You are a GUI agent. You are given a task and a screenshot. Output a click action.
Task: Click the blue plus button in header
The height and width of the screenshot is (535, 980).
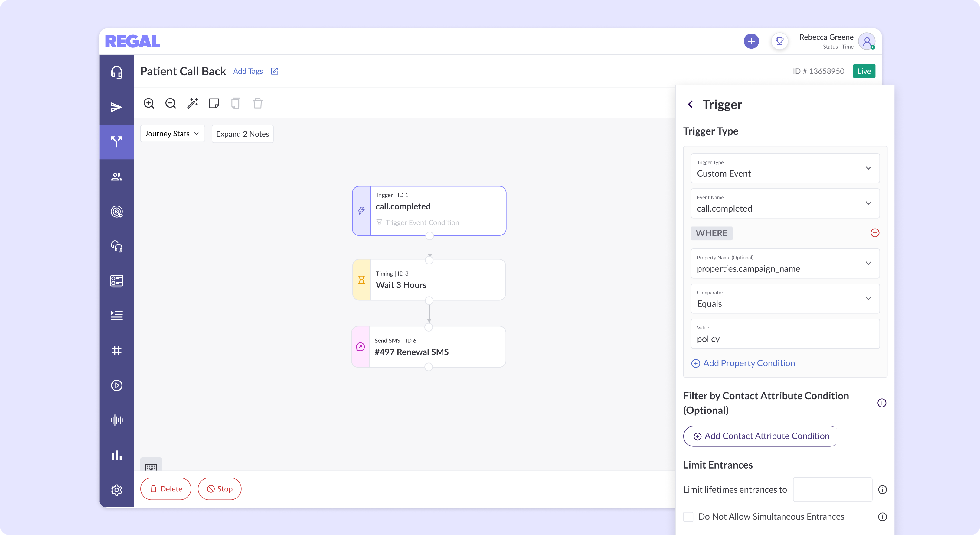pyautogui.click(x=751, y=41)
